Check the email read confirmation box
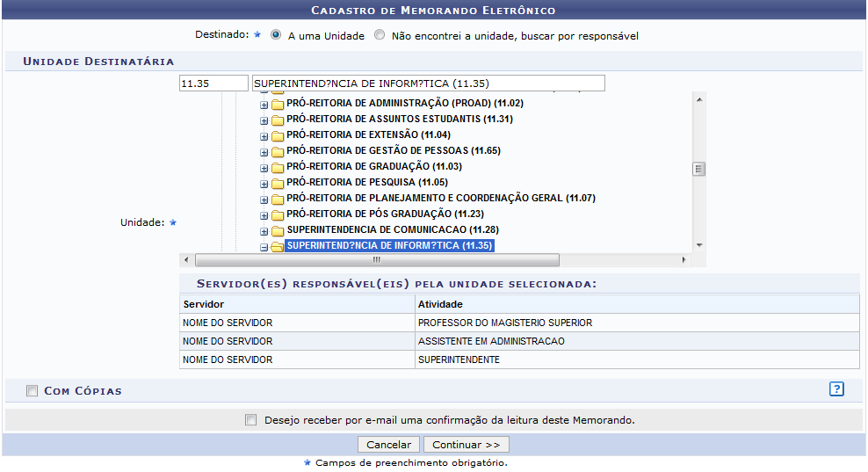This screenshot has height=472, width=868. click(x=252, y=420)
